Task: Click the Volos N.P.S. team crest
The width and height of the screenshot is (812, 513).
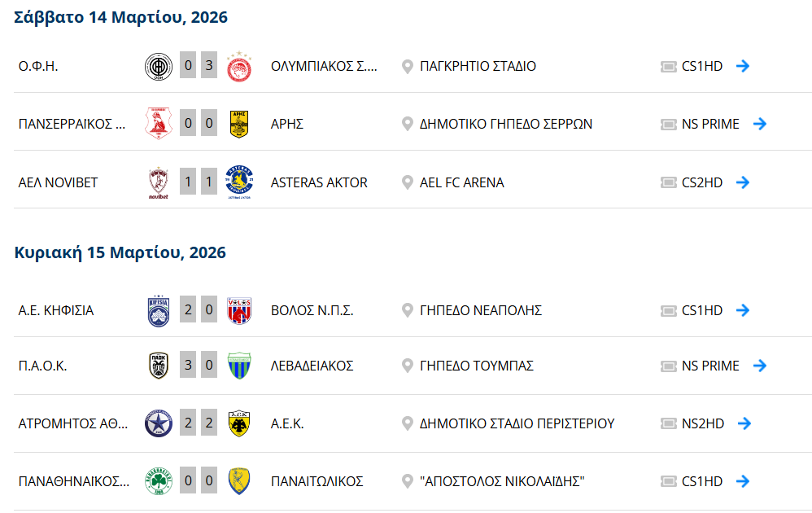Action: (239, 310)
